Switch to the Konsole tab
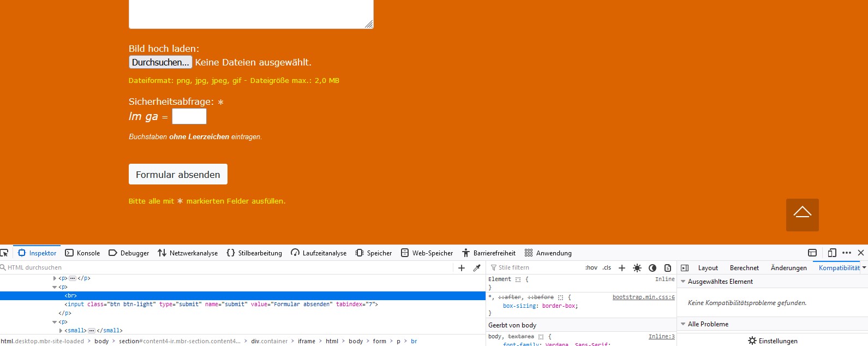Viewport: 868px width, 346px height. [x=82, y=253]
